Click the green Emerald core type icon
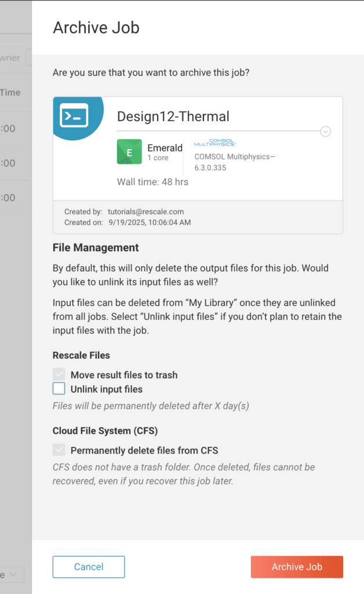 click(129, 151)
